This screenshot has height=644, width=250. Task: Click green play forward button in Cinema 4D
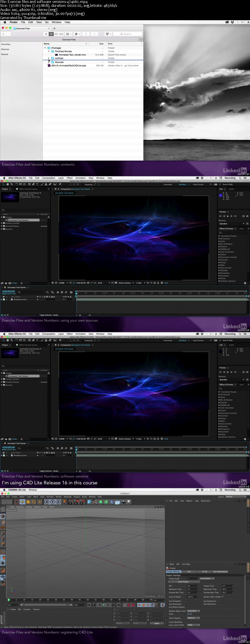click(104, 605)
